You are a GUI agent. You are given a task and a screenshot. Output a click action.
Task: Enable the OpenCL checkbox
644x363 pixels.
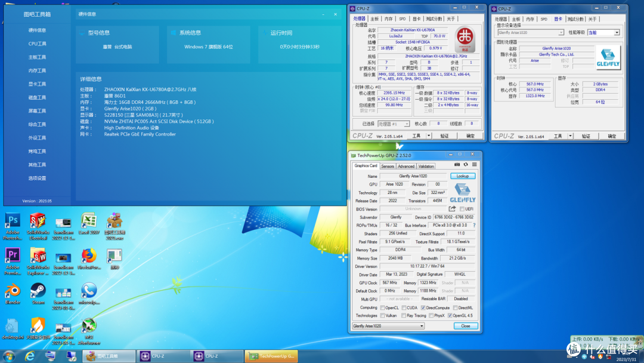tap(382, 307)
